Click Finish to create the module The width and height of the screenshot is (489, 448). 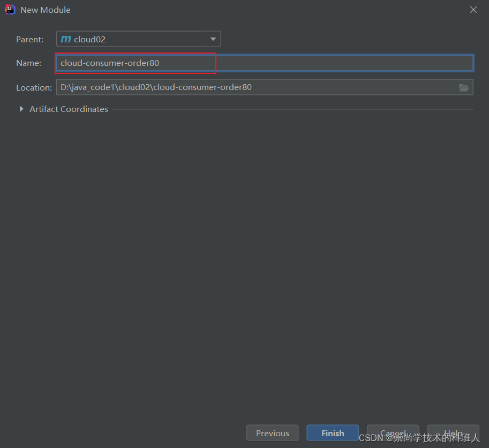(333, 433)
